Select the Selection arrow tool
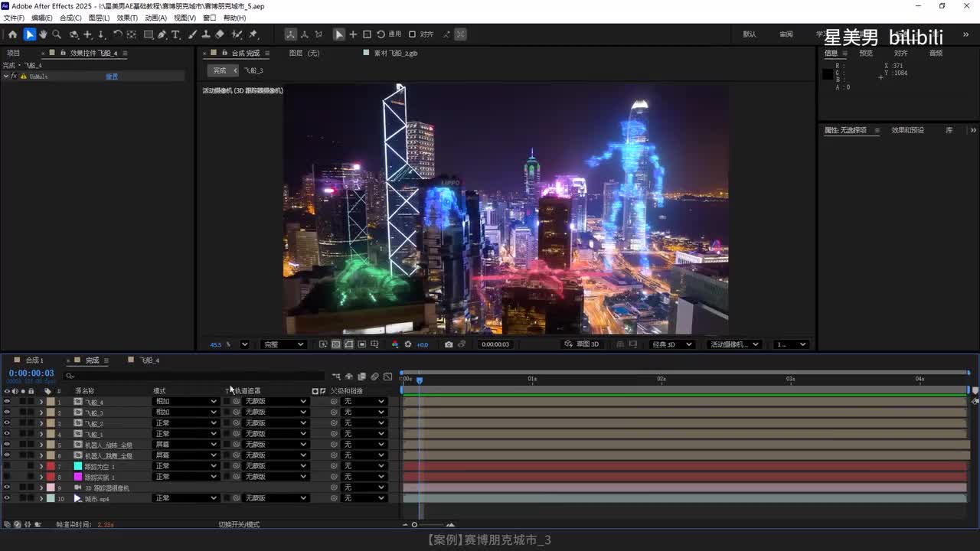This screenshot has height=551, width=980. 29,34
